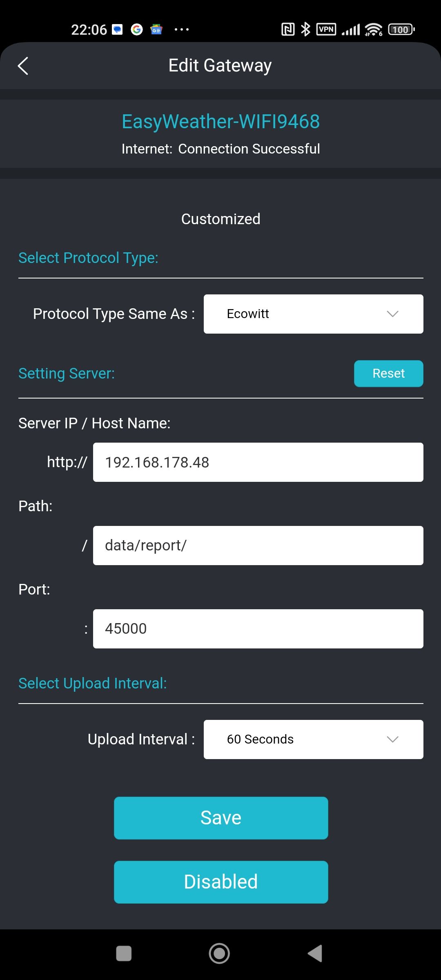The width and height of the screenshot is (441, 980).
Task: Tap the Google News notification icon
Action: [156, 29]
